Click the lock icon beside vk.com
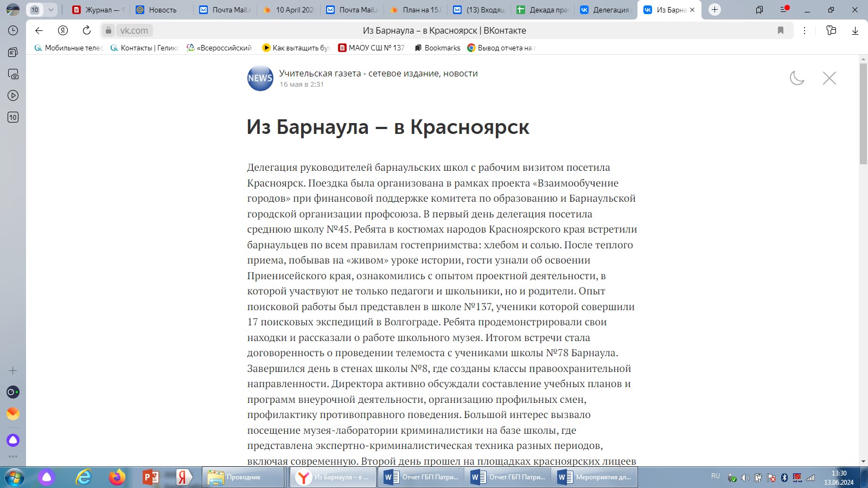Viewport: 868px width, 488px height. point(108,30)
